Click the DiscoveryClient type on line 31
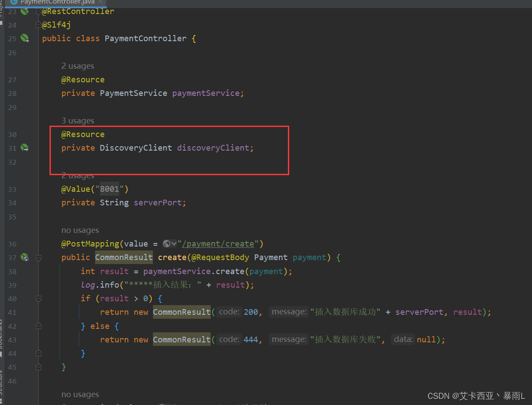 [x=136, y=148]
